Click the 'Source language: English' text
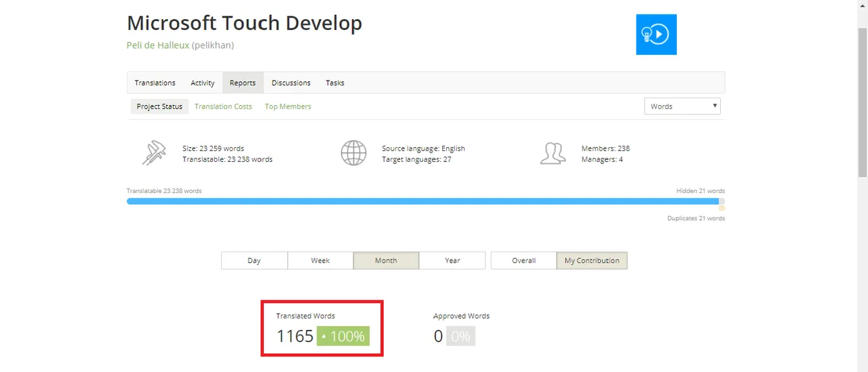The image size is (868, 372). 423,148
